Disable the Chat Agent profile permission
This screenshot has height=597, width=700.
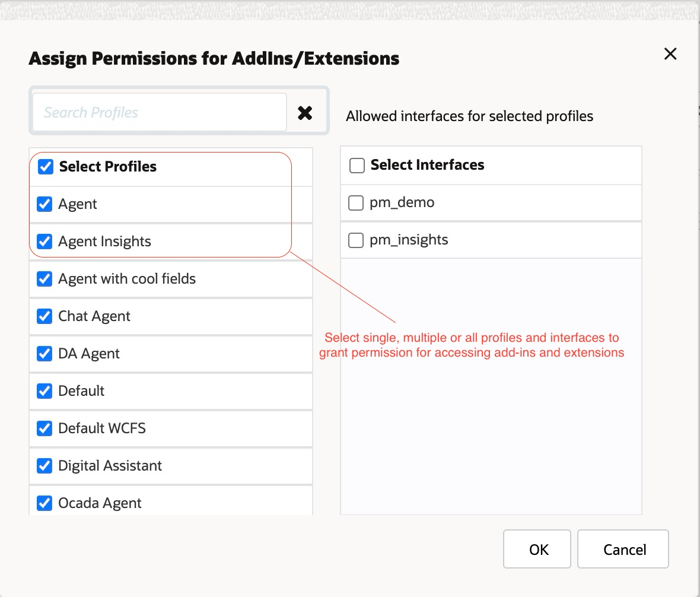tap(45, 316)
